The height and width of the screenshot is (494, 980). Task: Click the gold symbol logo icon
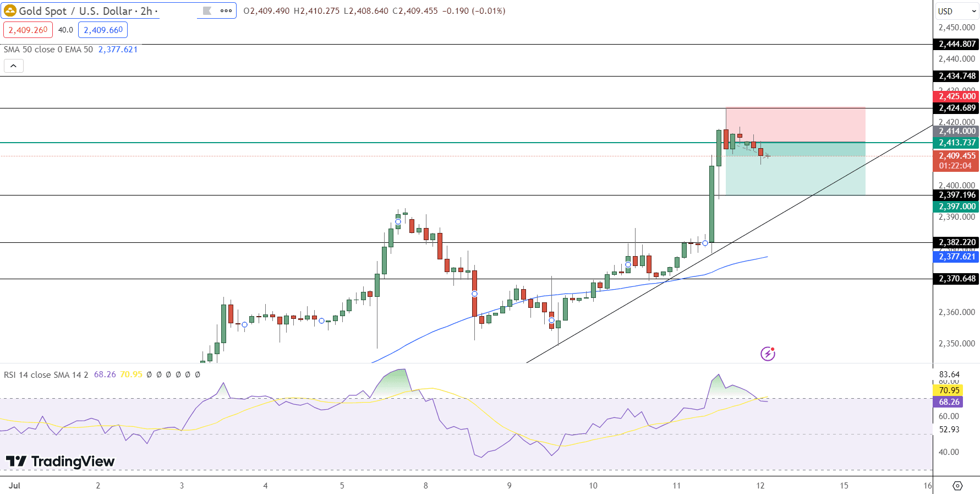pyautogui.click(x=10, y=10)
